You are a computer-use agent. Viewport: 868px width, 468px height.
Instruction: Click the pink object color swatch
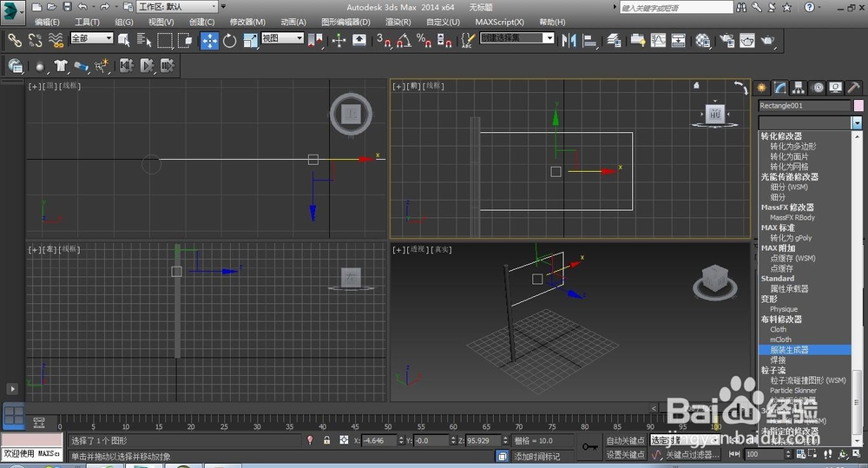pyautogui.click(x=858, y=106)
